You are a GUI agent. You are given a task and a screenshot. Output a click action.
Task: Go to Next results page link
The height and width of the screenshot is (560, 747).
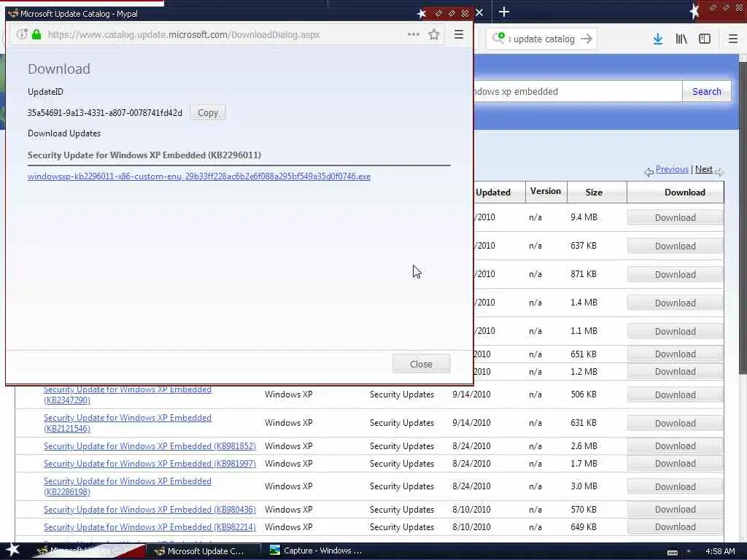[704, 169]
